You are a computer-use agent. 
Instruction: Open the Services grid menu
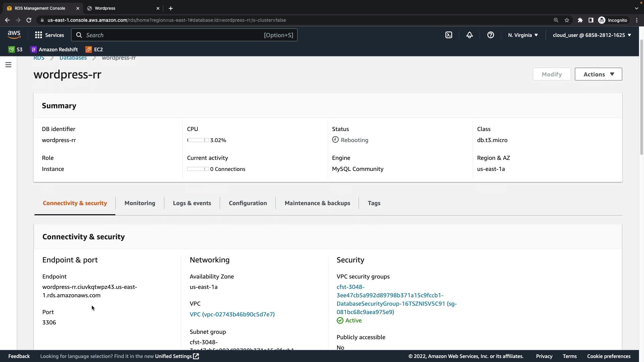click(49, 35)
